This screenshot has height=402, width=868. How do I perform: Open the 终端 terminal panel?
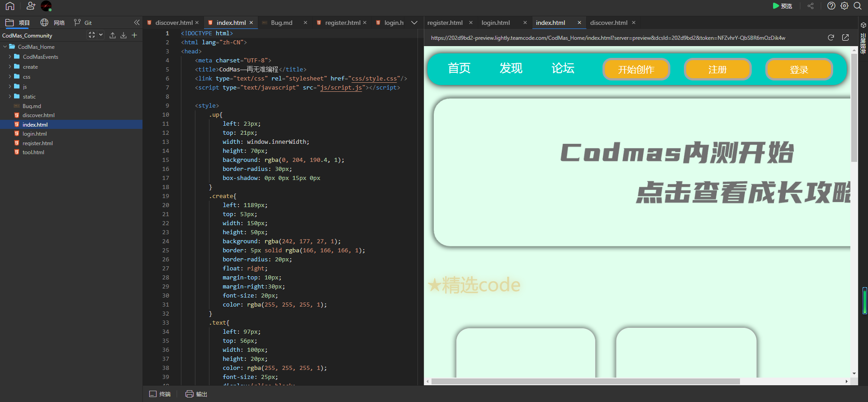click(160, 394)
